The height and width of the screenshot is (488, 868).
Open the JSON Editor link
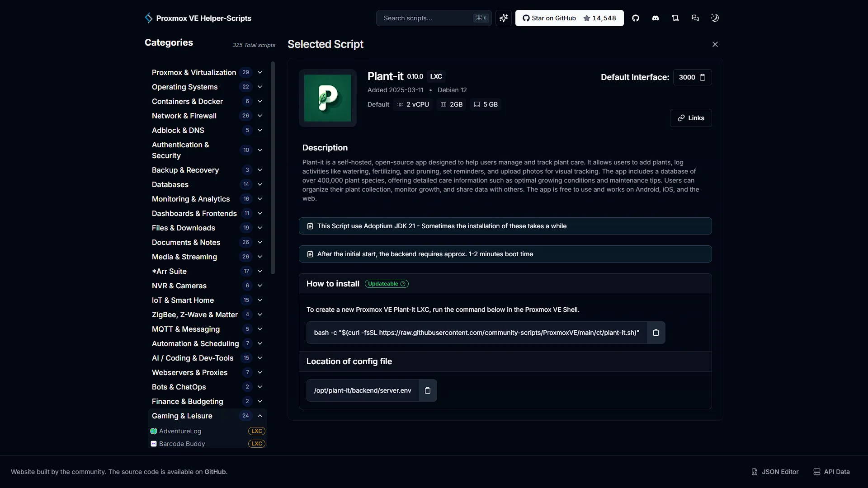click(x=775, y=472)
